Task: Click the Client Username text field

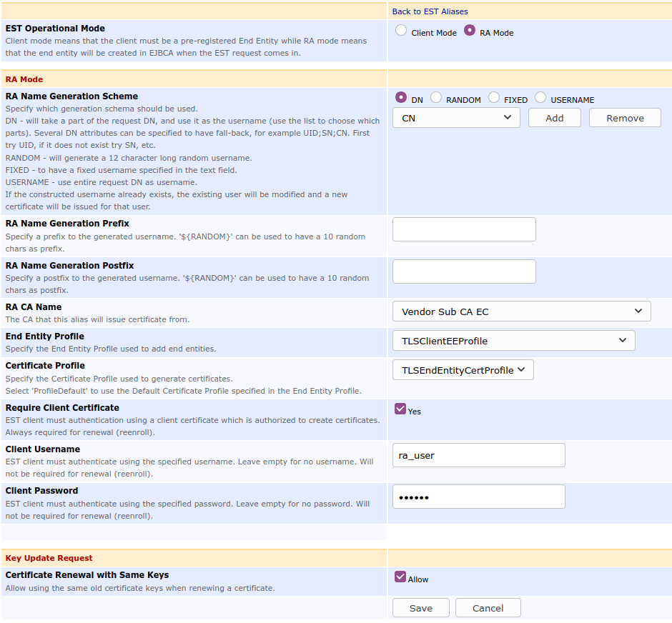Action: (x=478, y=456)
